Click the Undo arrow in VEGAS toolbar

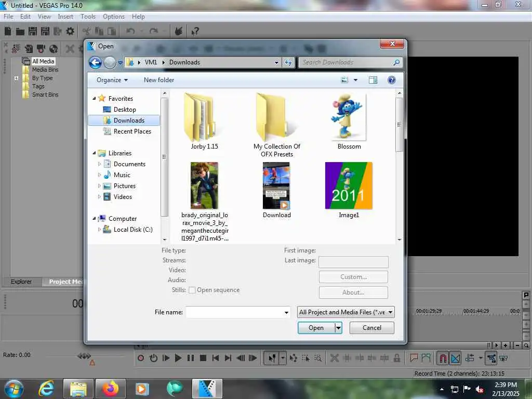pyautogui.click(x=130, y=31)
